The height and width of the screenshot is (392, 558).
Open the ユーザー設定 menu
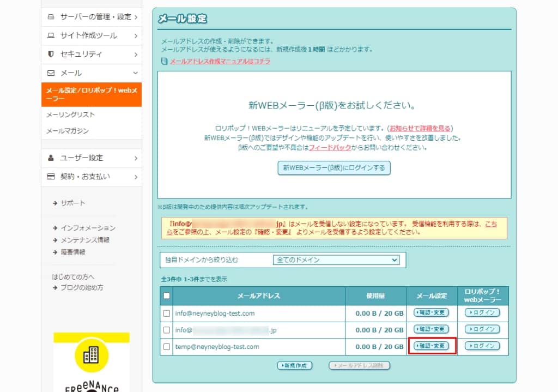click(x=92, y=158)
